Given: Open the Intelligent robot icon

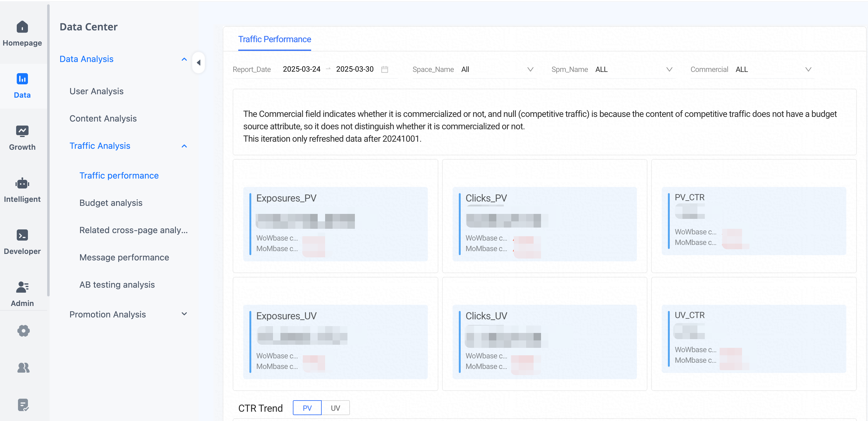Looking at the screenshot, I should coord(22,183).
